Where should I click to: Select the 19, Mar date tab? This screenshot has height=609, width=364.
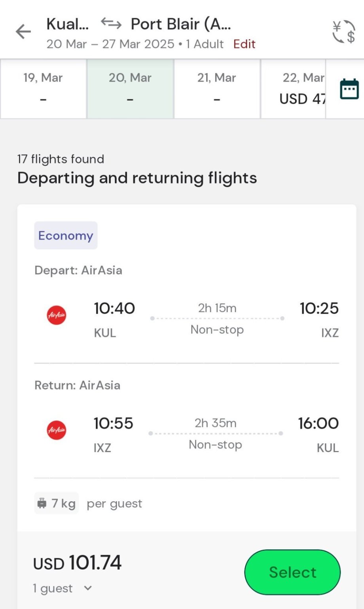43,89
